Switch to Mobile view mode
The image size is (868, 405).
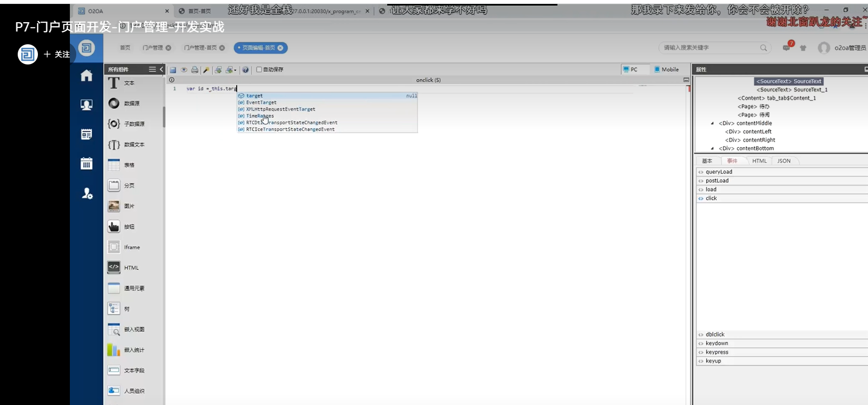667,69
